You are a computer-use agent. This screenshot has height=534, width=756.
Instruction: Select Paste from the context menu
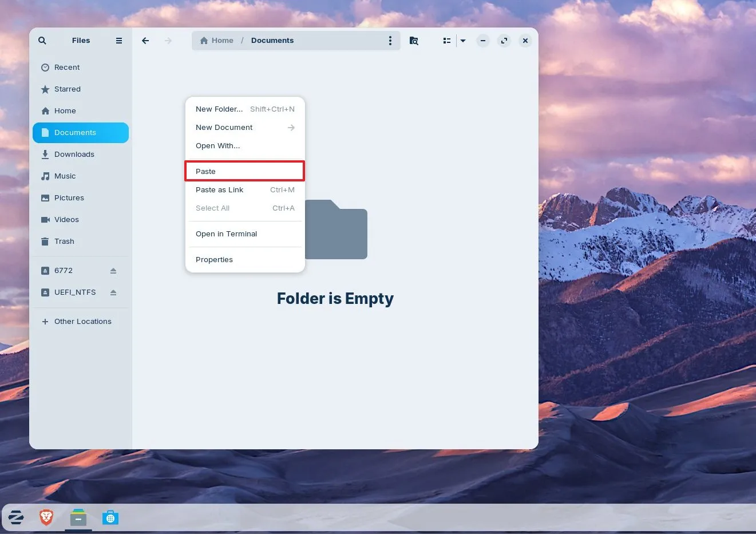click(x=245, y=171)
